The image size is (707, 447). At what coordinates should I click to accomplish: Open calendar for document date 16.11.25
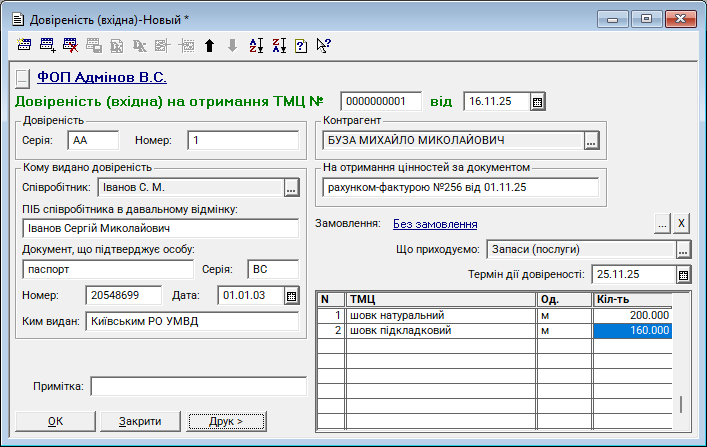click(x=537, y=101)
